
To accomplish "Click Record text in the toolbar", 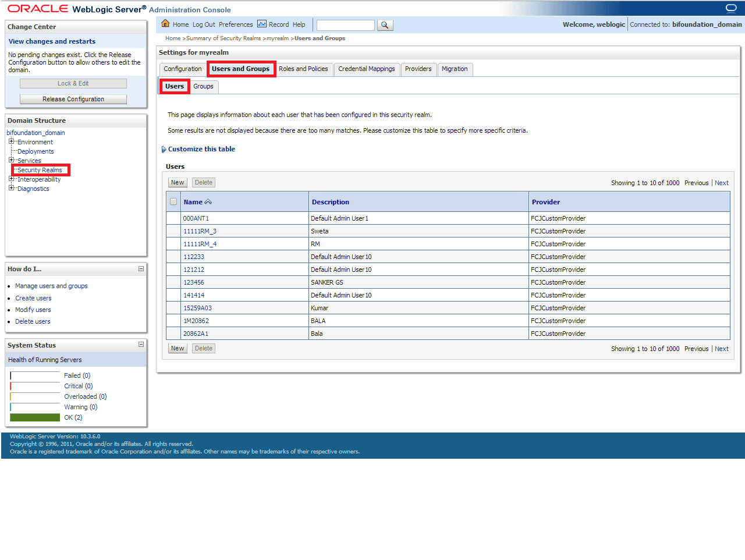I will click(279, 24).
